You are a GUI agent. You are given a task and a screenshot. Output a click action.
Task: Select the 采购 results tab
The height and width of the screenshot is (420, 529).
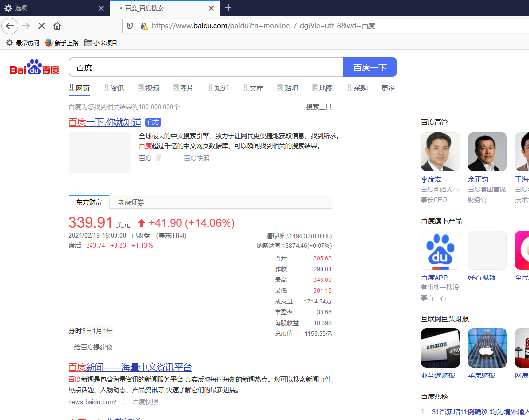click(x=357, y=88)
